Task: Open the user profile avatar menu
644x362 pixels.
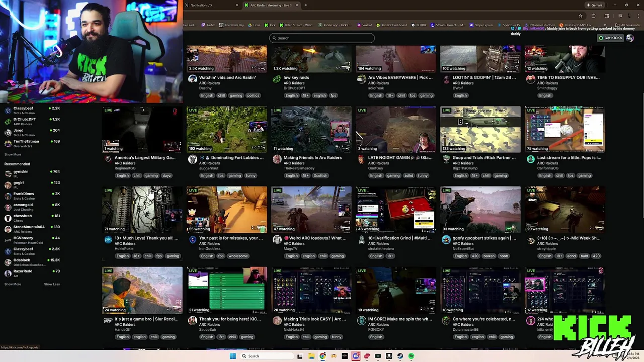Action: 630,38
